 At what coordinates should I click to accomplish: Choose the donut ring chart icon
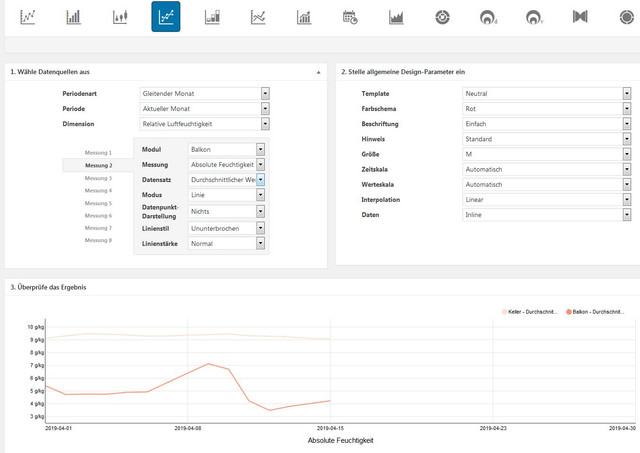442,17
